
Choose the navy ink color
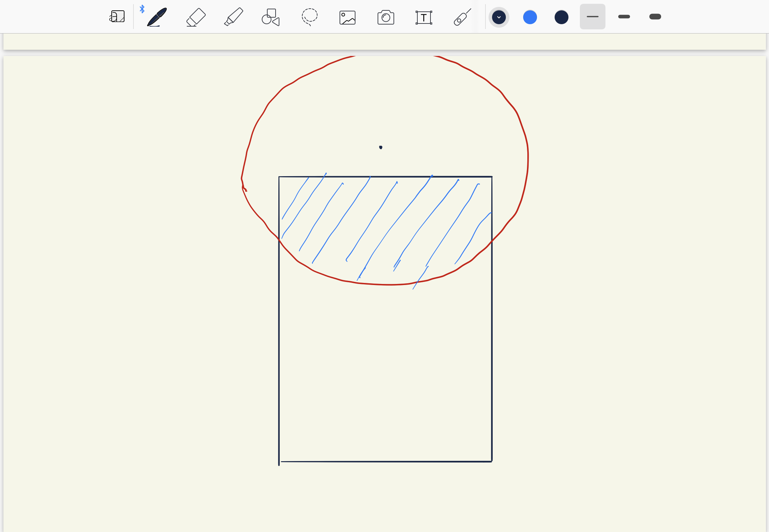[x=561, y=16]
